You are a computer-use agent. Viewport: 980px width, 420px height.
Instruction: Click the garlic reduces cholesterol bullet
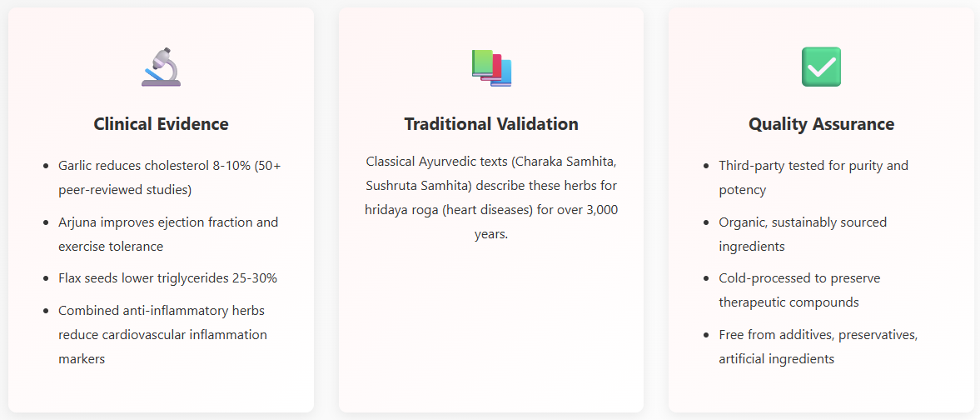pos(169,166)
